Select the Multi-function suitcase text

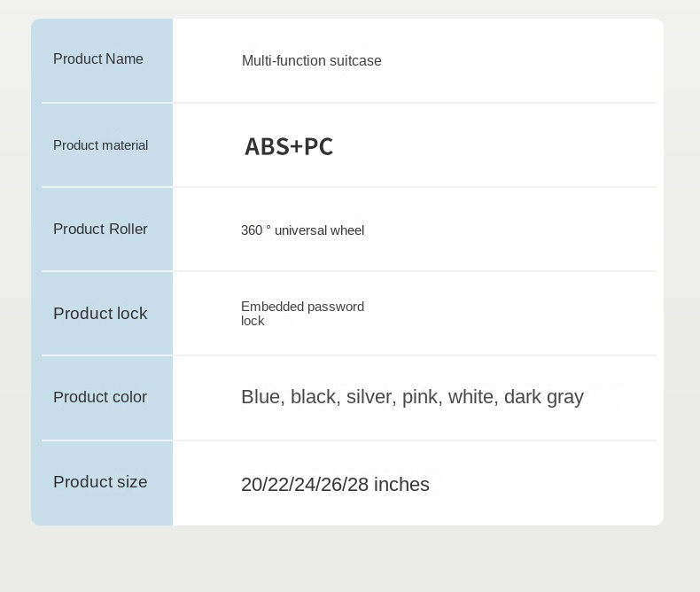[x=312, y=61]
